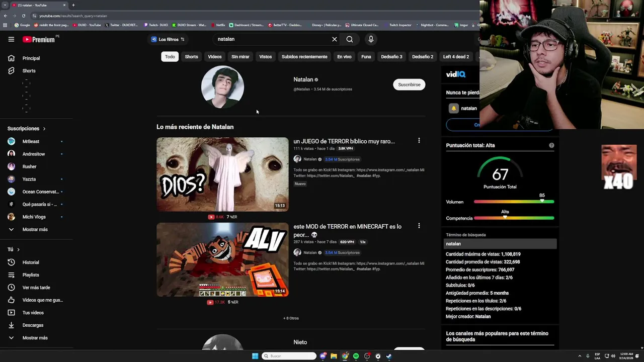Select the Sin mirar filter chip
The width and height of the screenshot is (644, 362).
click(240, 57)
